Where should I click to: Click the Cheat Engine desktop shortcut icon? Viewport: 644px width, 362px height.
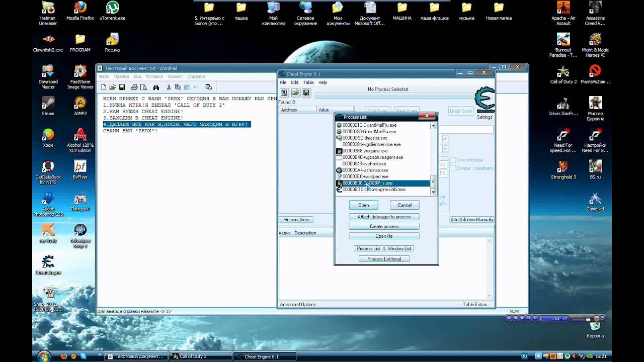(x=48, y=262)
